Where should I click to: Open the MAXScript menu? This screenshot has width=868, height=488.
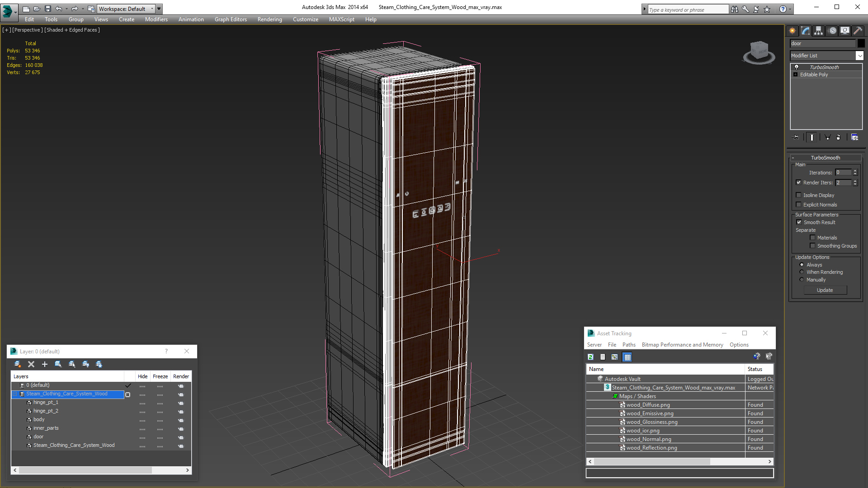click(342, 19)
